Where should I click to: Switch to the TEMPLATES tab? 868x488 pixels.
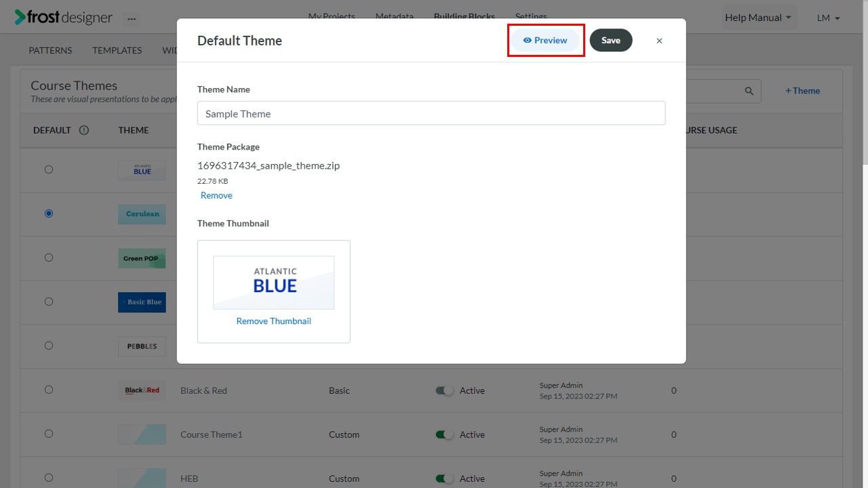117,50
